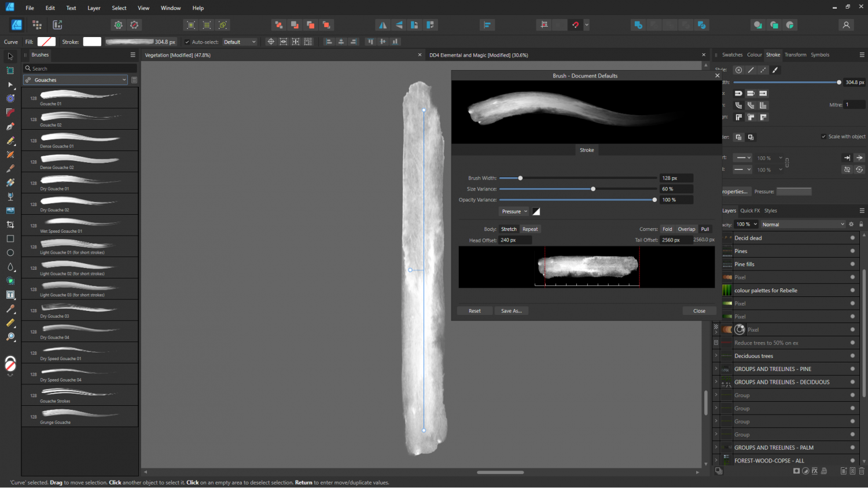Select the textured brush stroke style icon
Image resolution: width=868 pixels, height=488 pixels.
pyautogui.click(x=775, y=70)
